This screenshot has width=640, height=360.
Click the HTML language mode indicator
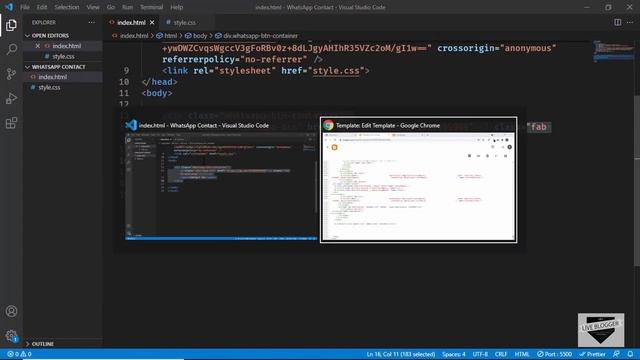click(x=522, y=354)
